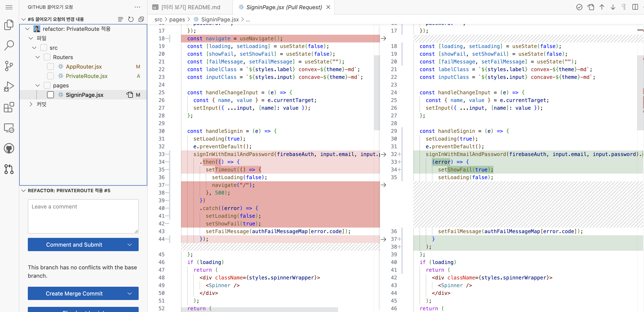Open the Search view icon
The height and width of the screenshot is (312, 644).
tap(9, 45)
